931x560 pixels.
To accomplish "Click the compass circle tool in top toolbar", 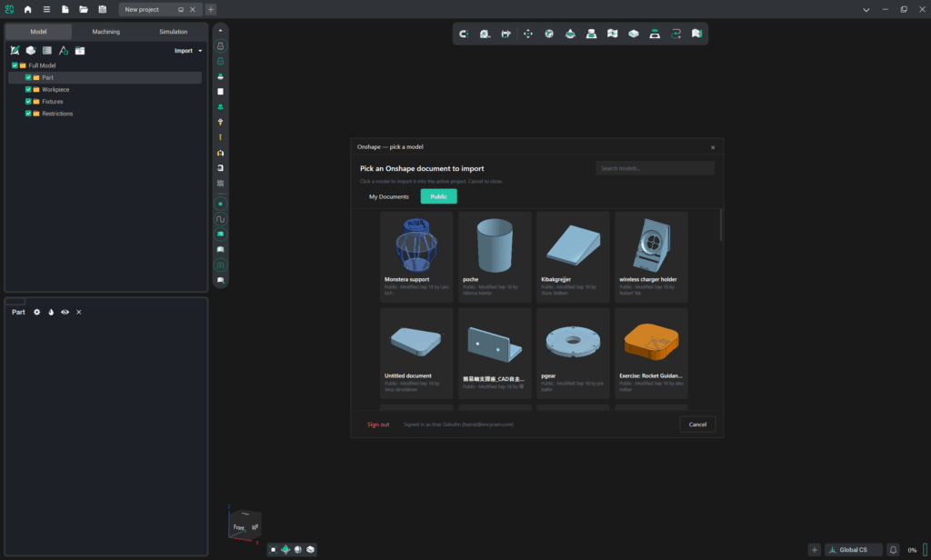I will [x=549, y=34].
